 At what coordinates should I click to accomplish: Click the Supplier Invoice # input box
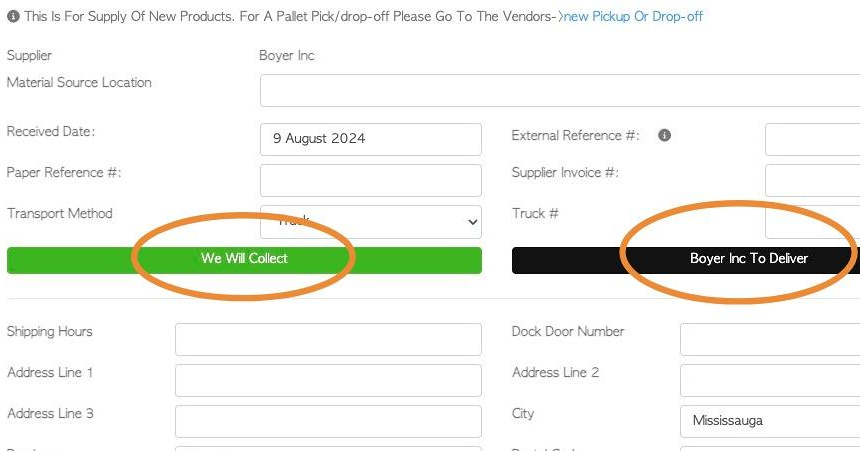pos(812,180)
